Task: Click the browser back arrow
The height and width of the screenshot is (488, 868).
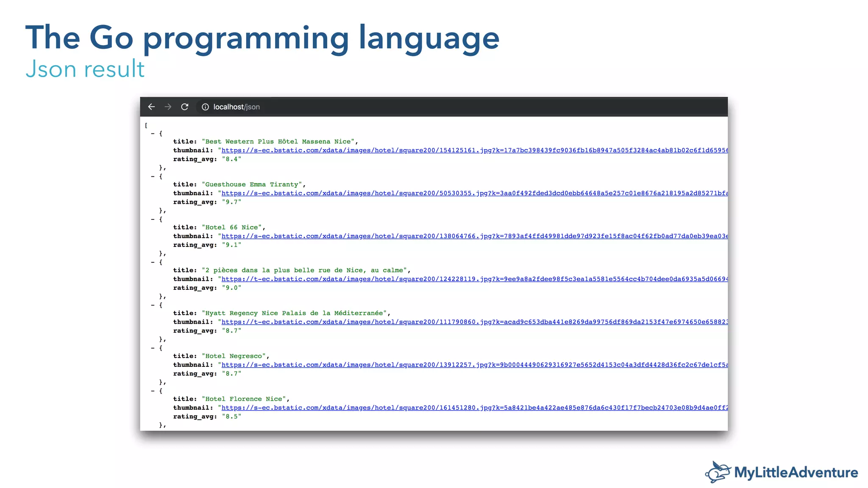Action: tap(151, 107)
